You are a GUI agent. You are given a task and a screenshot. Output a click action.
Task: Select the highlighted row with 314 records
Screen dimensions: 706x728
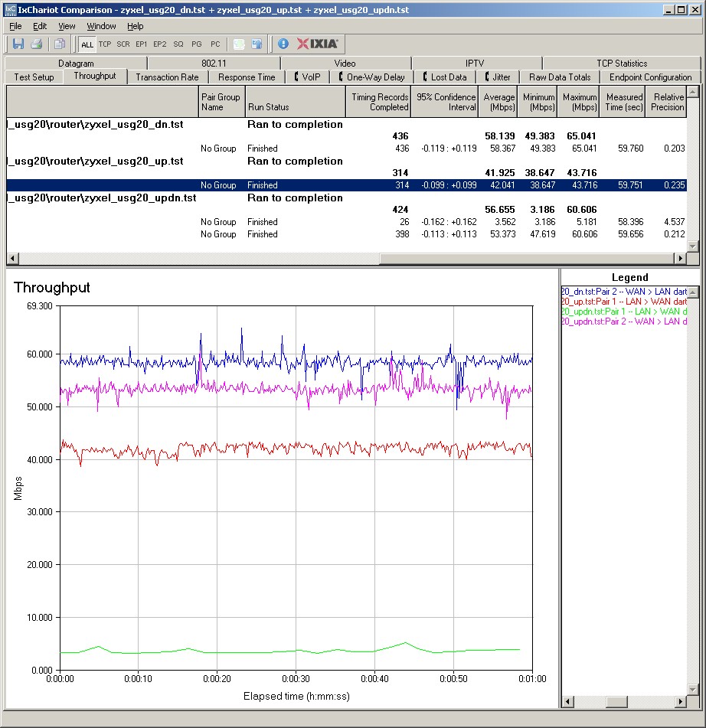347,184
